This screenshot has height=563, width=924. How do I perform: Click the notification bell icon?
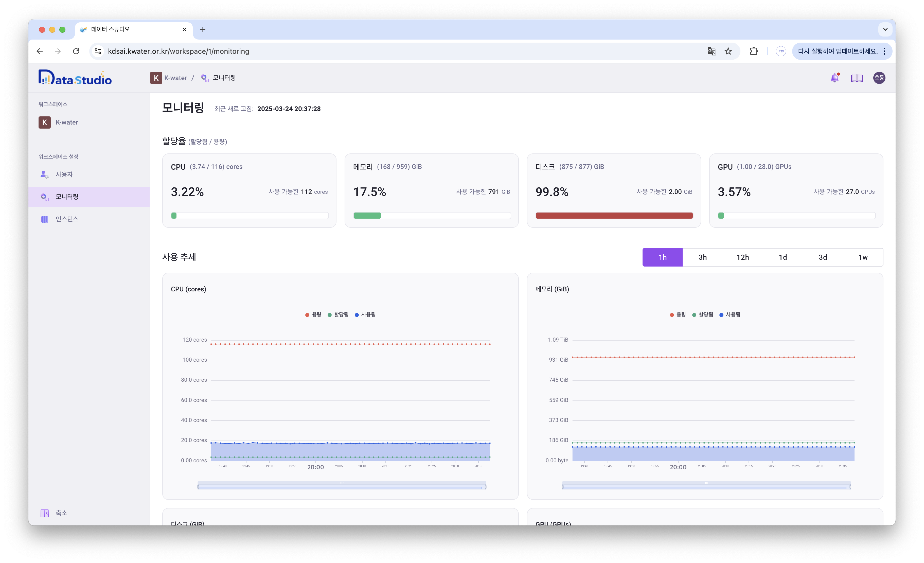click(834, 78)
